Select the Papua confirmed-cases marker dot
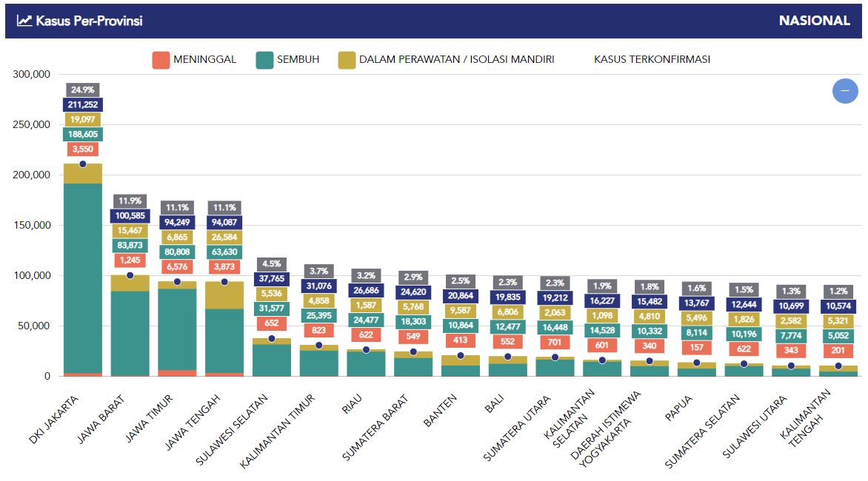 click(697, 363)
